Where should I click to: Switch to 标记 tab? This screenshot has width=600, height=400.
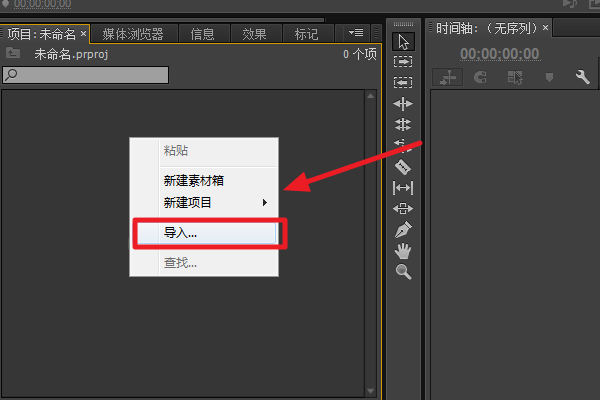point(307,34)
